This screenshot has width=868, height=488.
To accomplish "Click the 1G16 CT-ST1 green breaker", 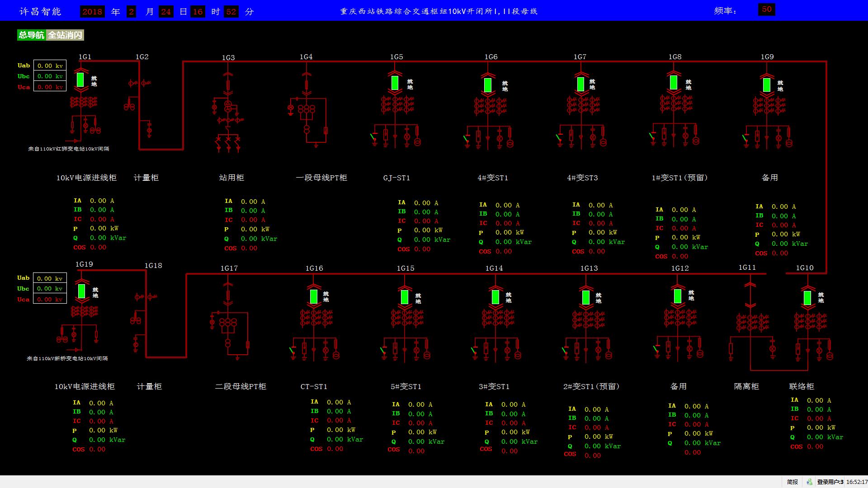I will point(314,296).
